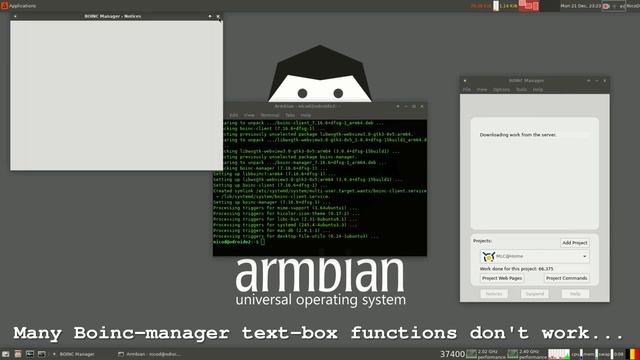The image size is (640, 360).
Task: Click the Armbian logo icon in top panel
Action: click(x=4, y=6)
